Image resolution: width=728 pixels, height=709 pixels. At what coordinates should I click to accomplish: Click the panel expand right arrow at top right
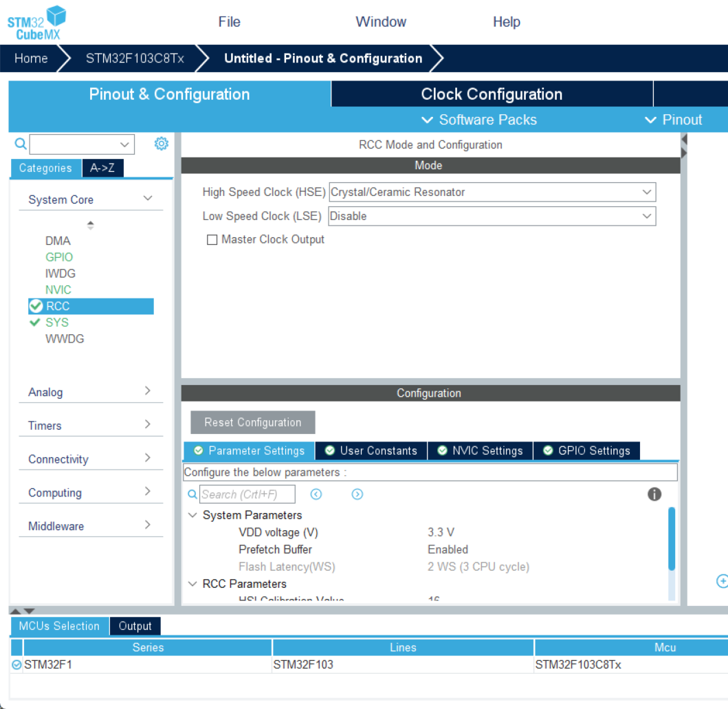[684, 153]
